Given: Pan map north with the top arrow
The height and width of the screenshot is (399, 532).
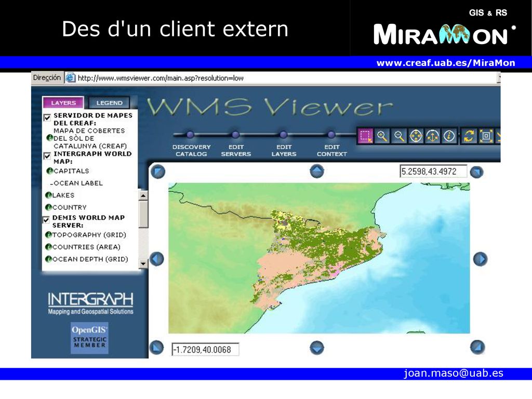Looking at the screenshot, I should pyautogui.click(x=317, y=171).
